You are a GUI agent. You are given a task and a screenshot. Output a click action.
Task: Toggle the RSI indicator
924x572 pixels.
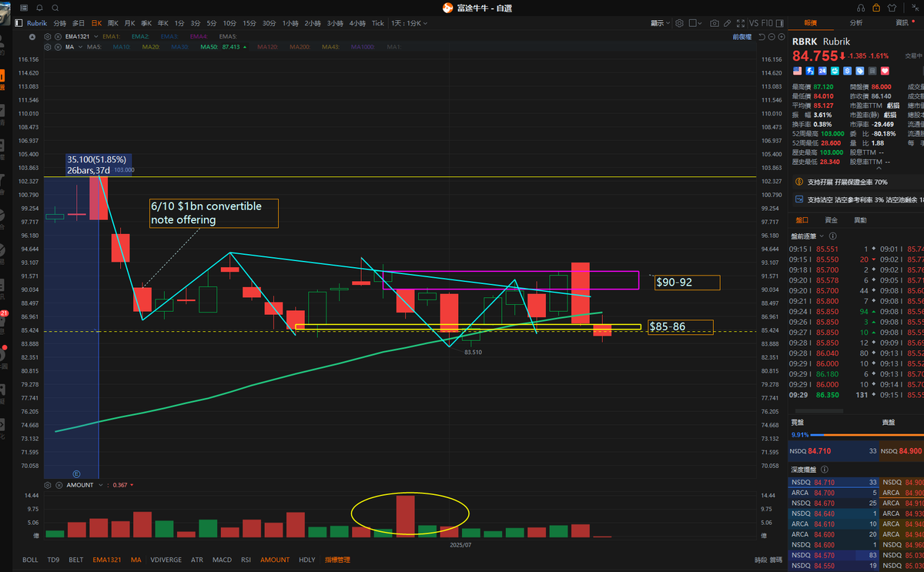[246, 560]
